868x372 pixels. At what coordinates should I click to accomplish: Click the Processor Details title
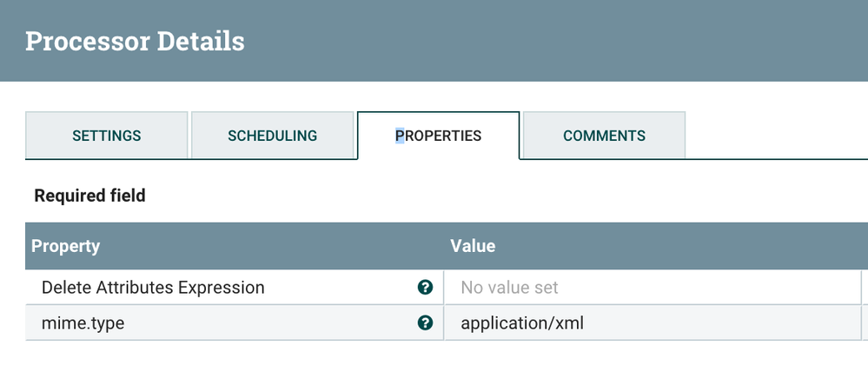coord(135,41)
